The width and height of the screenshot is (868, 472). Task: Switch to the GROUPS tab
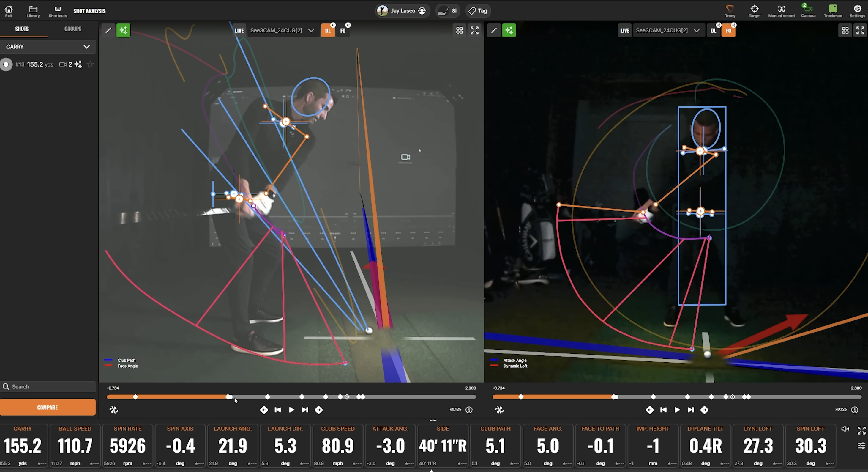[73, 29]
